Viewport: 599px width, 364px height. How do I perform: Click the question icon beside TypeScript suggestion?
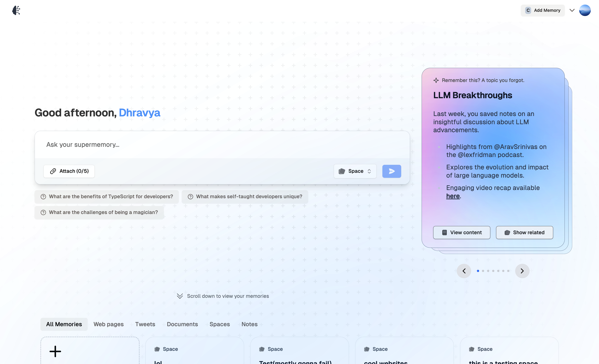tap(43, 197)
